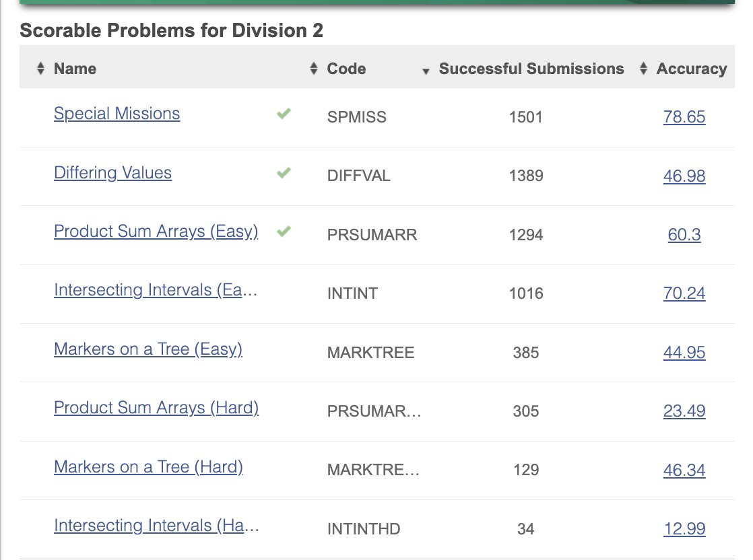Screen dimensions: 753x560
Task: Select the truncated MARKTRE… code cell
Action: [x=374, y=470]
